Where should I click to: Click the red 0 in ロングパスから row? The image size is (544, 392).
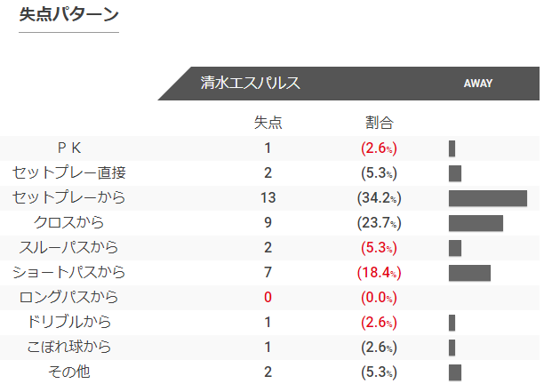click(268, 297)
